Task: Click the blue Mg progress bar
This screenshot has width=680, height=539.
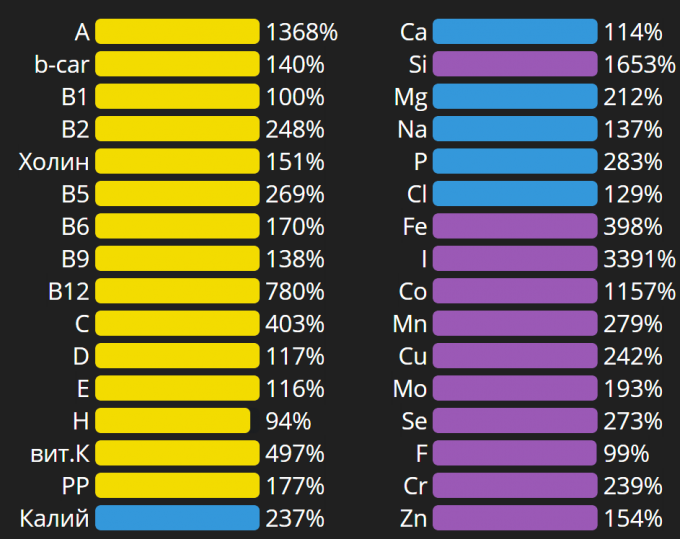Action: click(x=515, y=97)
